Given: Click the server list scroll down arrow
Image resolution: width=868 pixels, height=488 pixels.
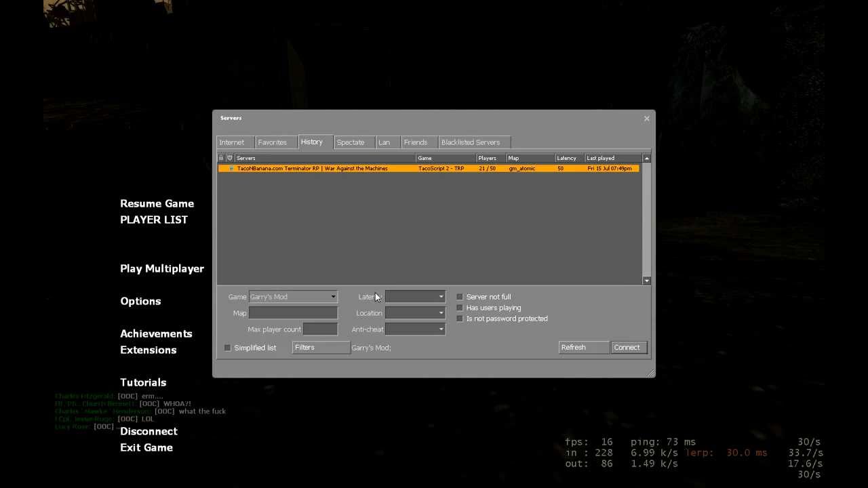Looking at the screenshot, I should [647, 281].
